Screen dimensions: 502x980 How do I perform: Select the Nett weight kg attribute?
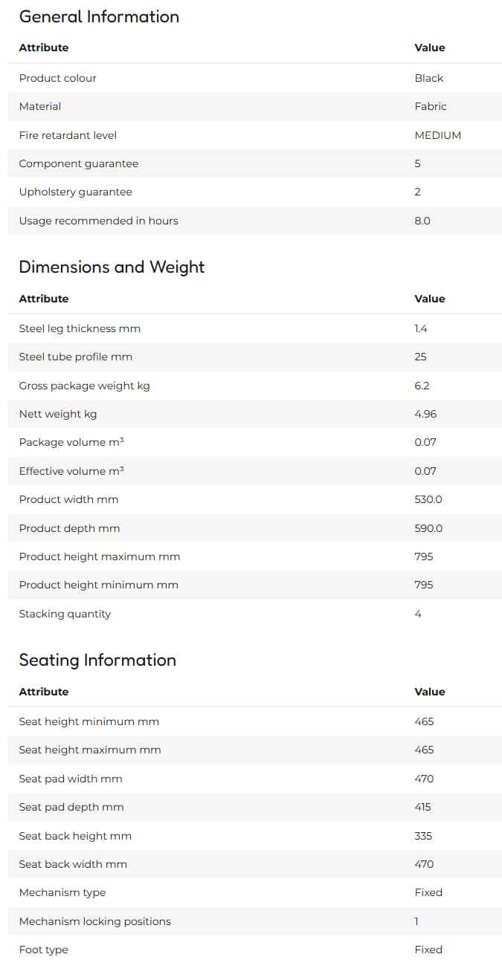(57, 414)
